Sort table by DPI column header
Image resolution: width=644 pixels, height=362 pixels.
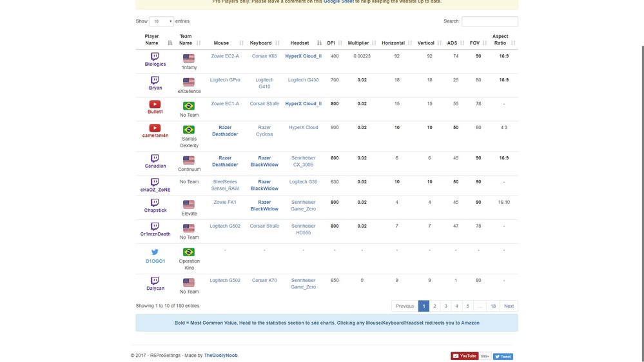[331, 43]
